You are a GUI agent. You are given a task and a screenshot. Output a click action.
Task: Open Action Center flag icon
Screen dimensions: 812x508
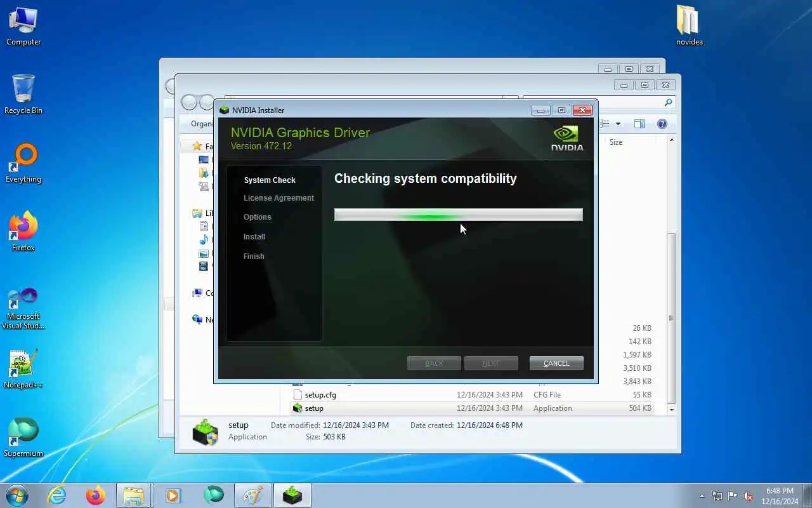(733, 496)
